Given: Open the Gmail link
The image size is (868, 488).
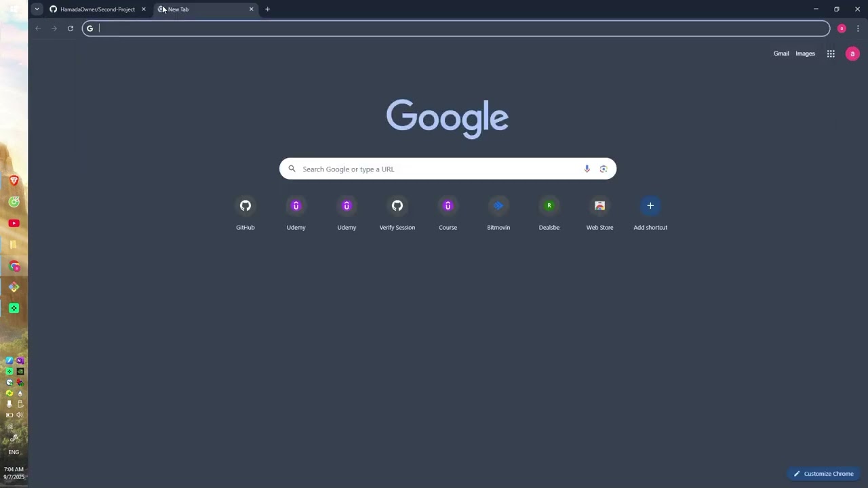Looking at the screenshot, I should pos(781,54).
